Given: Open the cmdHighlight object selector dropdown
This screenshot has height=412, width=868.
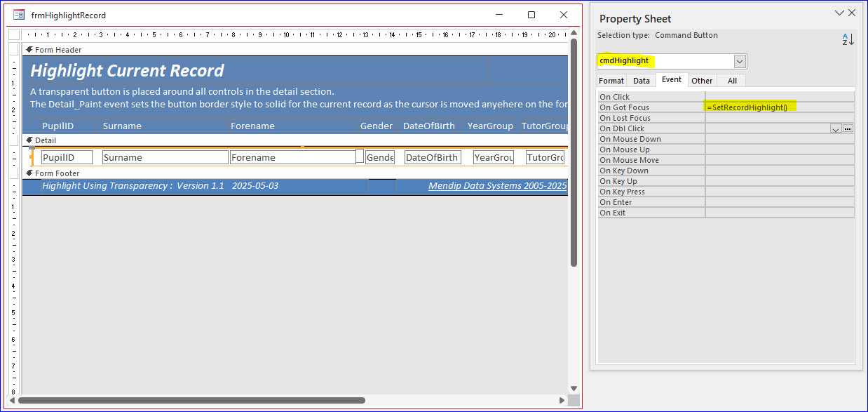Looking at the screenshot, I should [740, 61].
